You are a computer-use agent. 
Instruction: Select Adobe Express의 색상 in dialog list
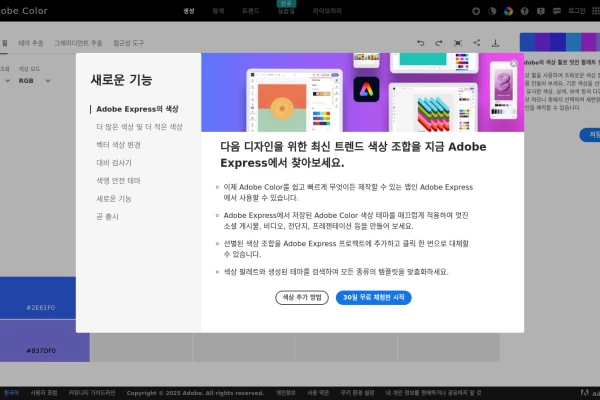coord(137,109)
